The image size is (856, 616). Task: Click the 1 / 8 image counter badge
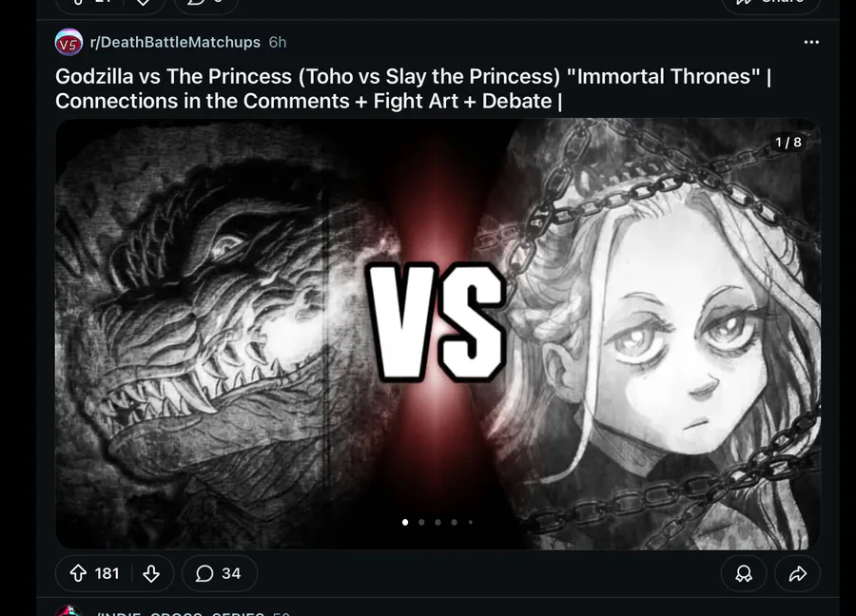coord(788,143)
